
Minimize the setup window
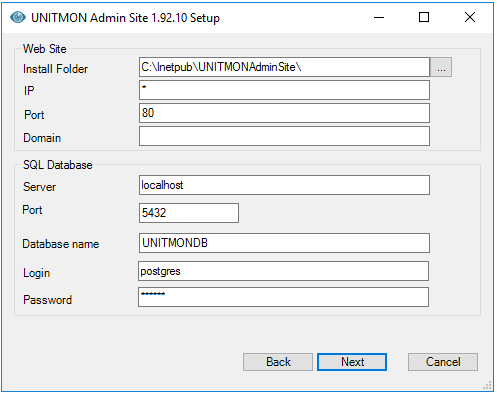(379, 17)
